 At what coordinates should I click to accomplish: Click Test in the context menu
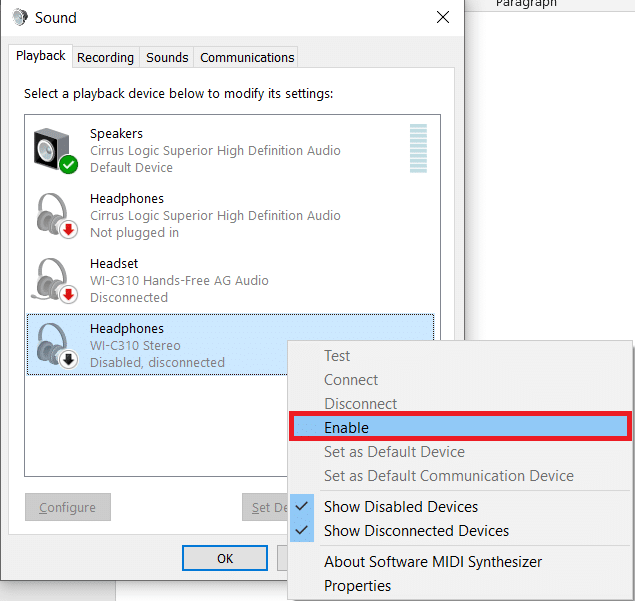click(x=337, y=356)
